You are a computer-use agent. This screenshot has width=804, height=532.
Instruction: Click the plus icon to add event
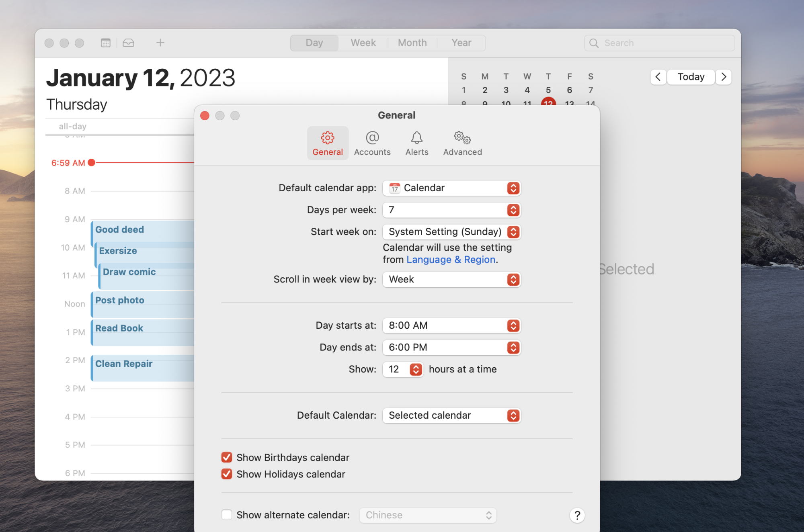click(x=160, y=43)
